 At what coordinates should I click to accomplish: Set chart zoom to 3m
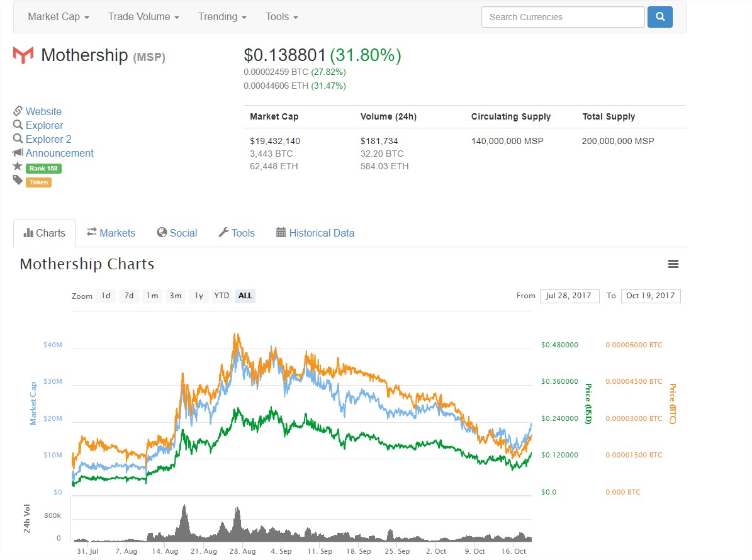click(176, 296)
